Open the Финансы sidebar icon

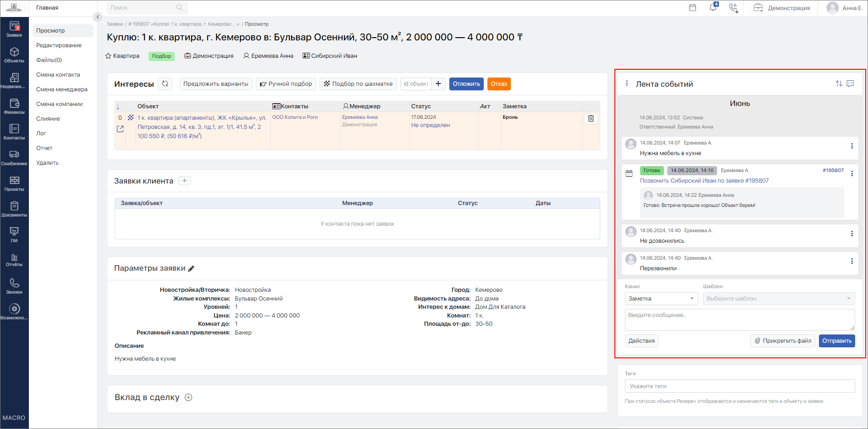(x=14, y=106)
